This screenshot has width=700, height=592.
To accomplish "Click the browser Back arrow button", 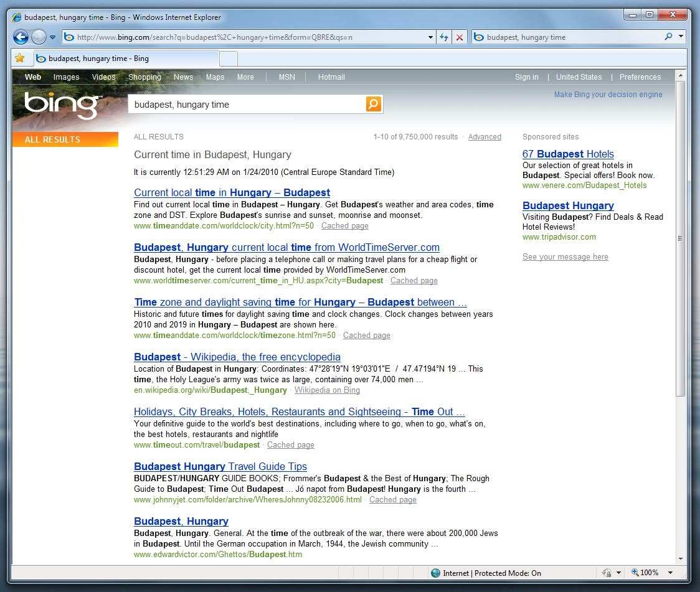I will coord(21,37).
